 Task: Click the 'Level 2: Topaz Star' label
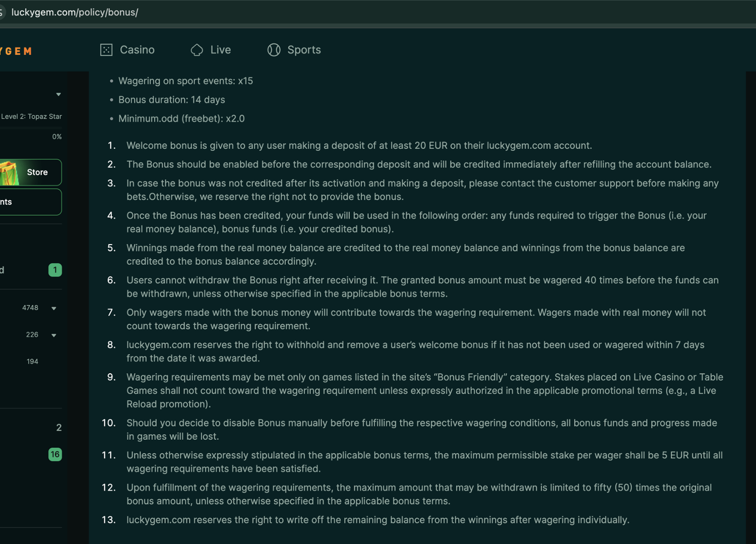click(x=31, y=116)
